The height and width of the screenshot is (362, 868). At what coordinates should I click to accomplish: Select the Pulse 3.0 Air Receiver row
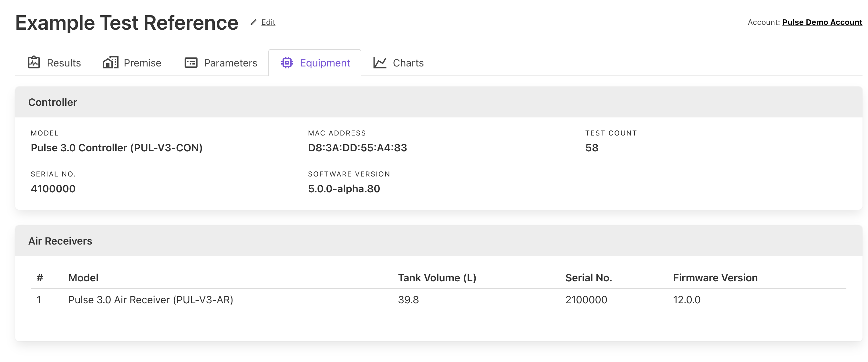click(150, 300)
